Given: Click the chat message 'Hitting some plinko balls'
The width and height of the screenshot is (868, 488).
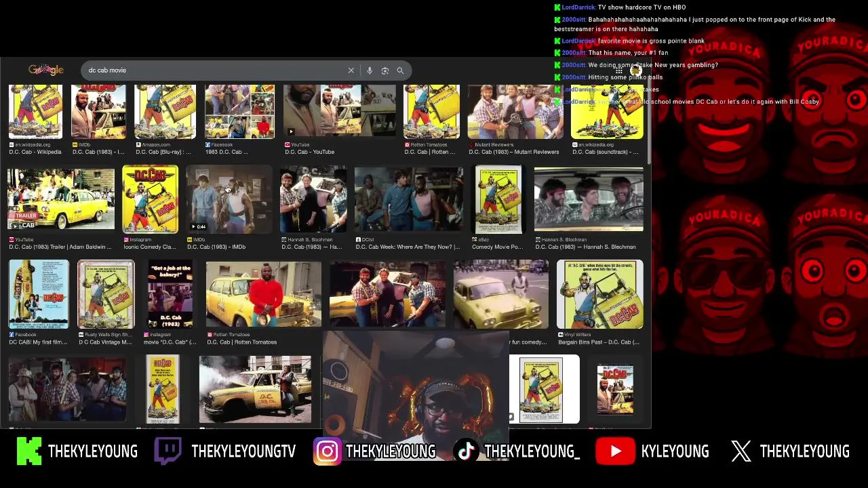Looking at the screenshot, I should (625, 77).
